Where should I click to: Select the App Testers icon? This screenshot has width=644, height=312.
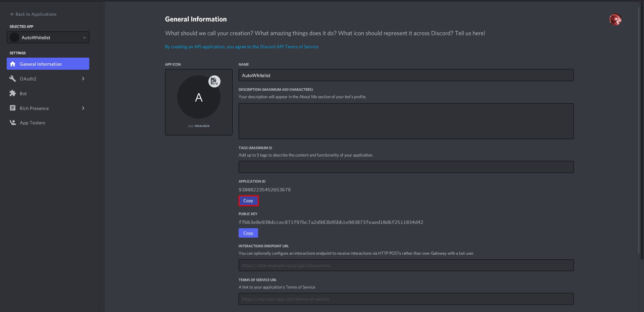[13, 122]
